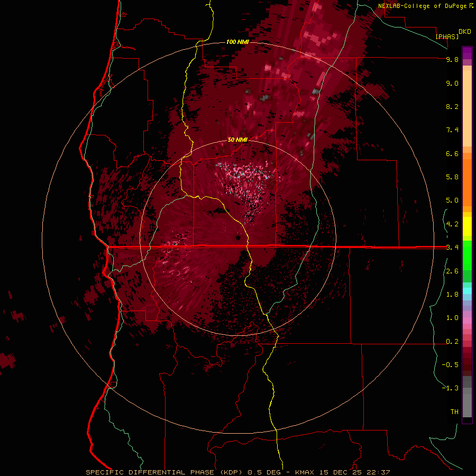Click the 0.5 DEG elevation text
This screenshot has height=476, width=476.
tap(263, 472)
